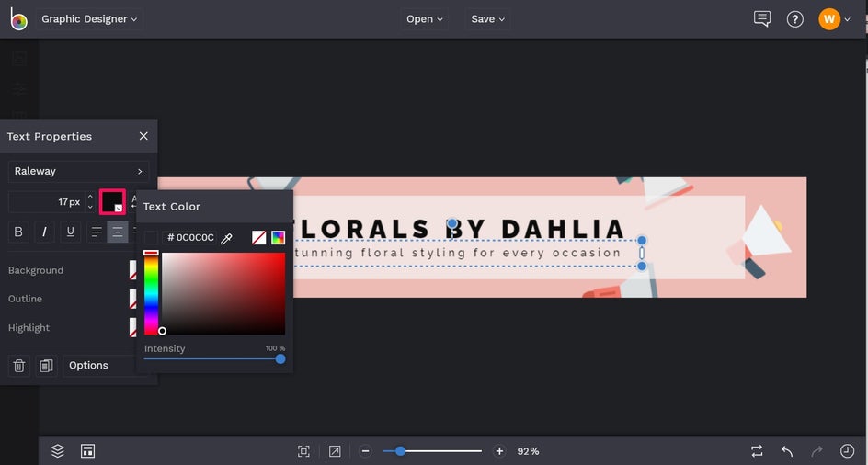Screen dimensions: 868x465
Task: Open the orange W account avatar
Action: coord(829,19)
